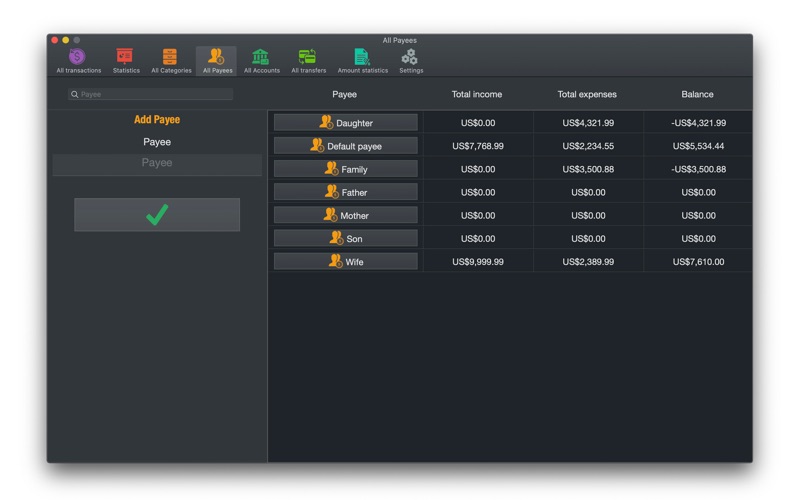Click Daughter's total expenses US$4,321.99
The image size is (800, 500).
(588, 123)
